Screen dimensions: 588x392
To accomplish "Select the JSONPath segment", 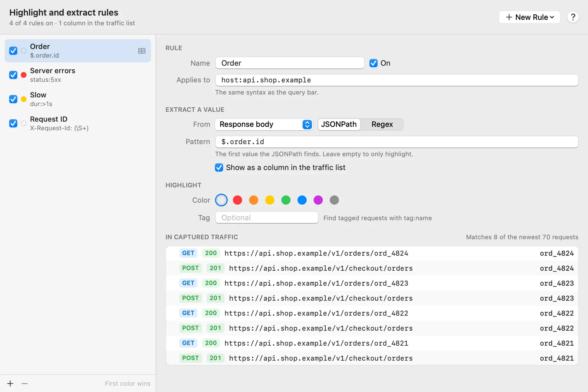I will 339,124.
